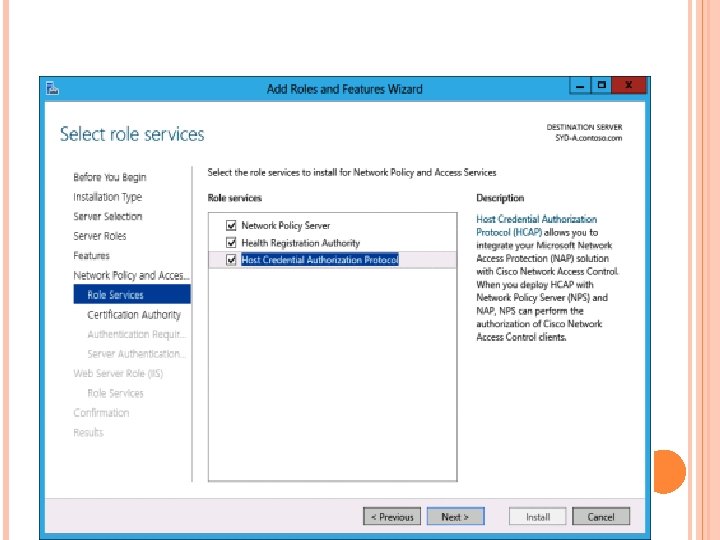The height and width of the screenshot is (540, 720).
Task: Open Host Credential Authorization Protocol description link
Action: [x=536, y=225]
